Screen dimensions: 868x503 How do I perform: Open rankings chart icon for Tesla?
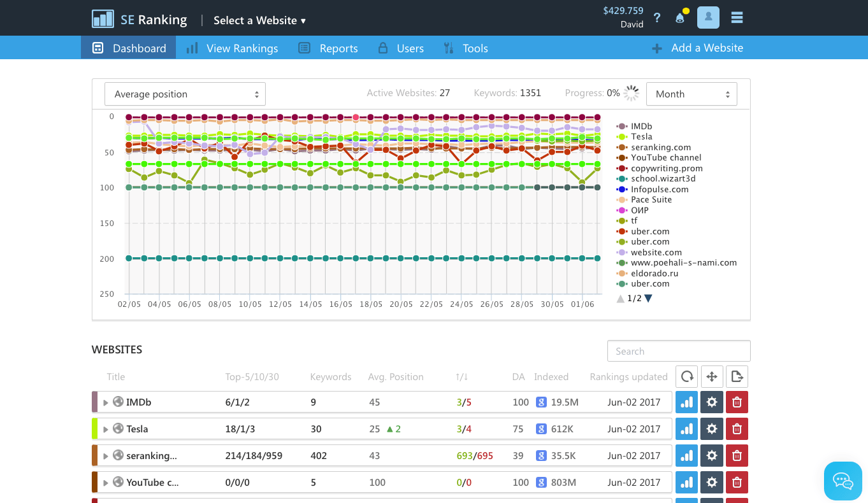pos(687,429)
